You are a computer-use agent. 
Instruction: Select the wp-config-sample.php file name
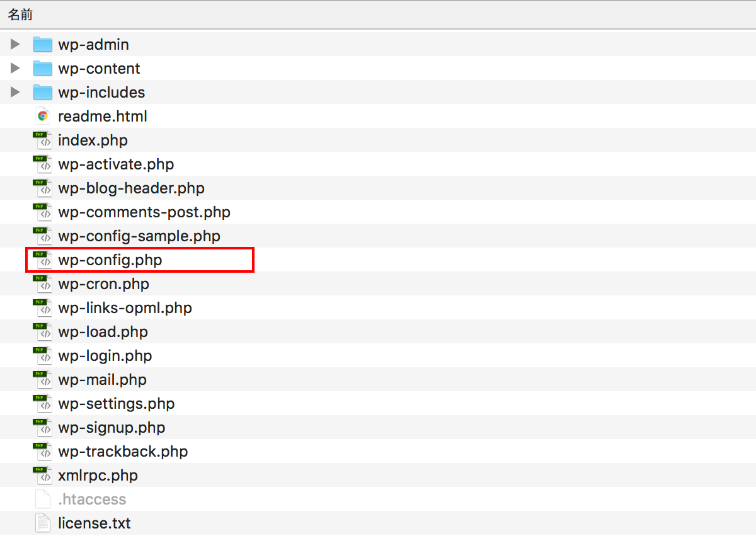(x=139, y=236)
